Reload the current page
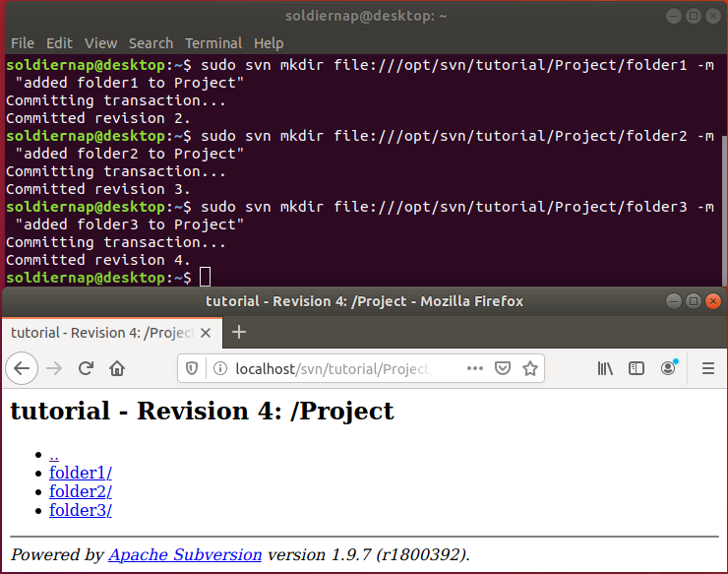Viewport: 728px width, 574px height. [x=86, y=368]
